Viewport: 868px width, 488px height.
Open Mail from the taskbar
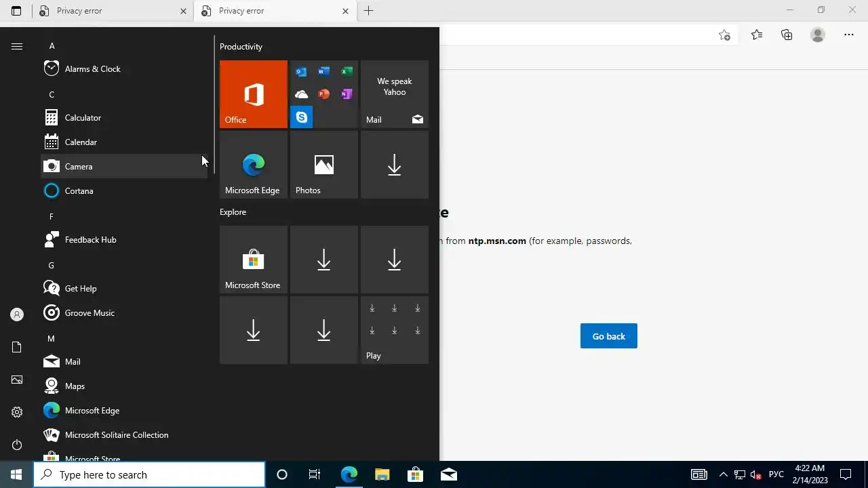tap(448, 474)
